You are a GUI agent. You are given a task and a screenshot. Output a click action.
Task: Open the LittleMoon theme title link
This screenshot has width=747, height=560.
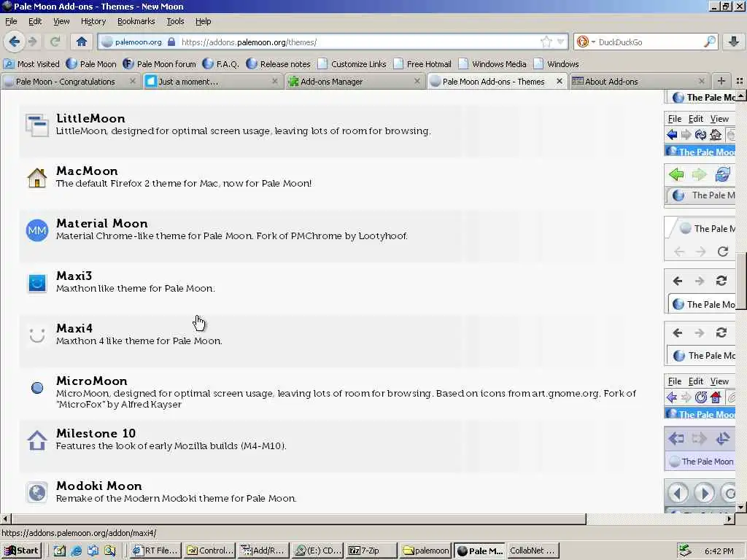coord(90,119)
